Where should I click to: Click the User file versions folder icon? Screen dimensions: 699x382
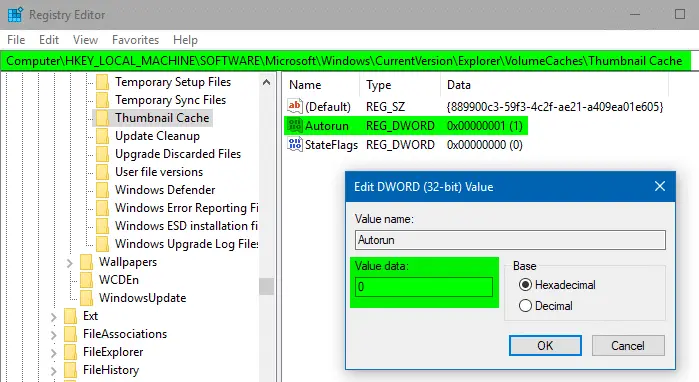(x=103, y=172)
